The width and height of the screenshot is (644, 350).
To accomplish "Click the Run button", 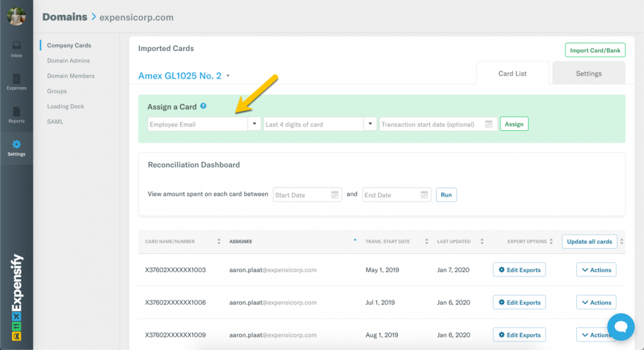I will pos(446,195).
